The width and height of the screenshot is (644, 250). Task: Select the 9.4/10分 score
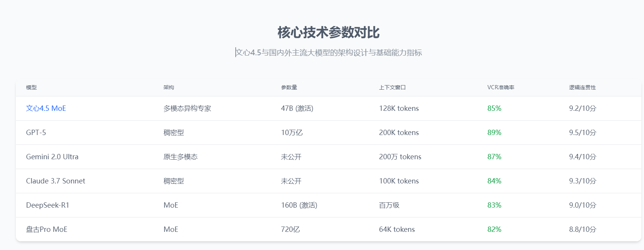[583, 157]
